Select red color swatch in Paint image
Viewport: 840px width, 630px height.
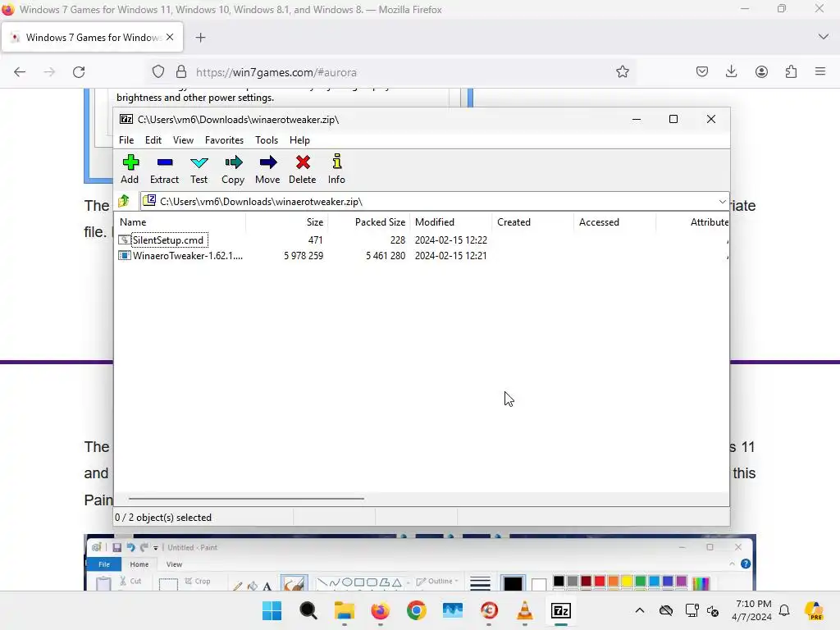click(x=600, y=582)
